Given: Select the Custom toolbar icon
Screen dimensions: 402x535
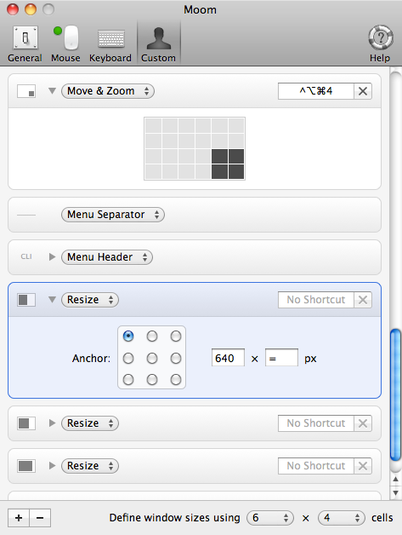Looking at the screenshot, I should pos(158,44).
